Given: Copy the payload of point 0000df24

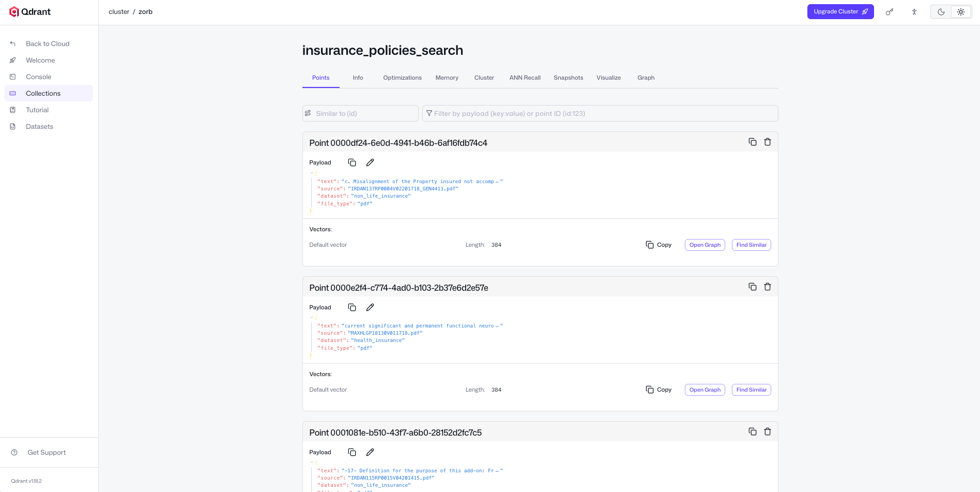Looking at the screenshot, I should [352, 162].
